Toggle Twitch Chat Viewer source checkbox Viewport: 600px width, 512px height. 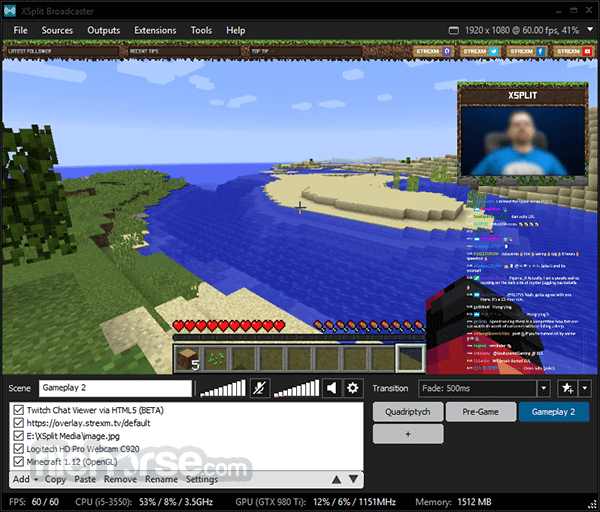point(18,410)
